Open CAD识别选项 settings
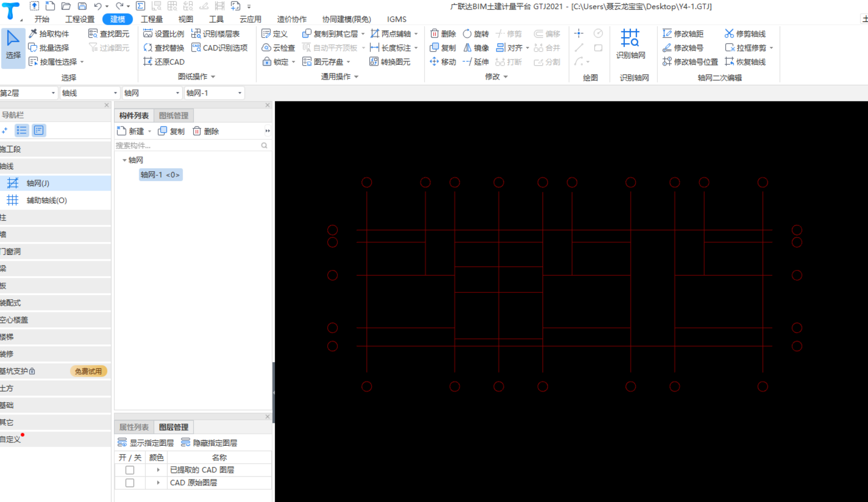This screenshot has height=502, width=868. click(x=219, y=48)
